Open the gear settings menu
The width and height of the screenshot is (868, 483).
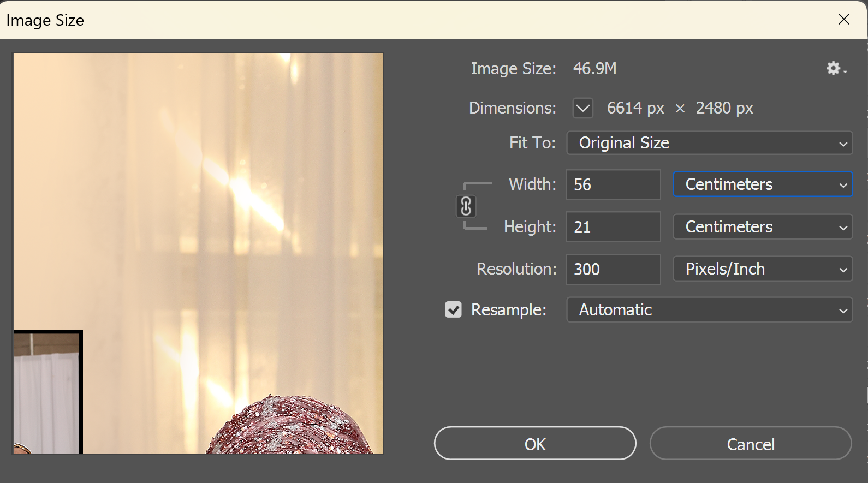coord(836,68)
